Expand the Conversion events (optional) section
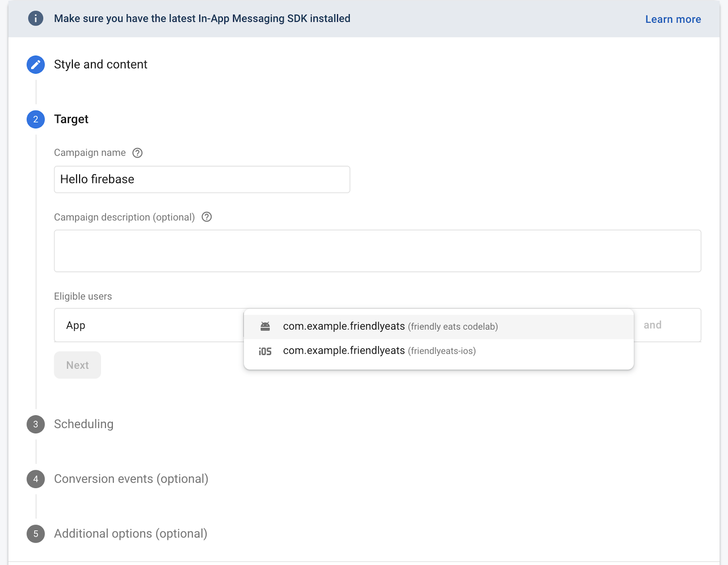This screenshot has height=565, width=728. (131, 479)
